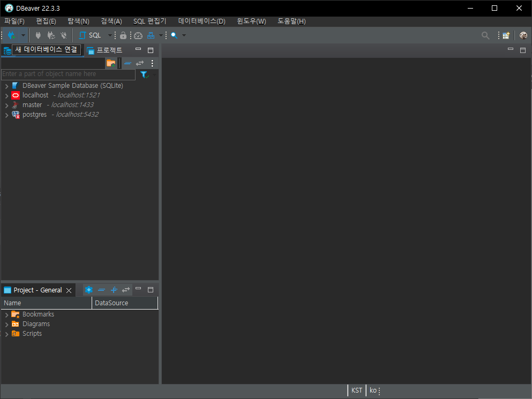Open dropdown beside network schema icon
Screen dimensions: 532x399
click(161, 35)
